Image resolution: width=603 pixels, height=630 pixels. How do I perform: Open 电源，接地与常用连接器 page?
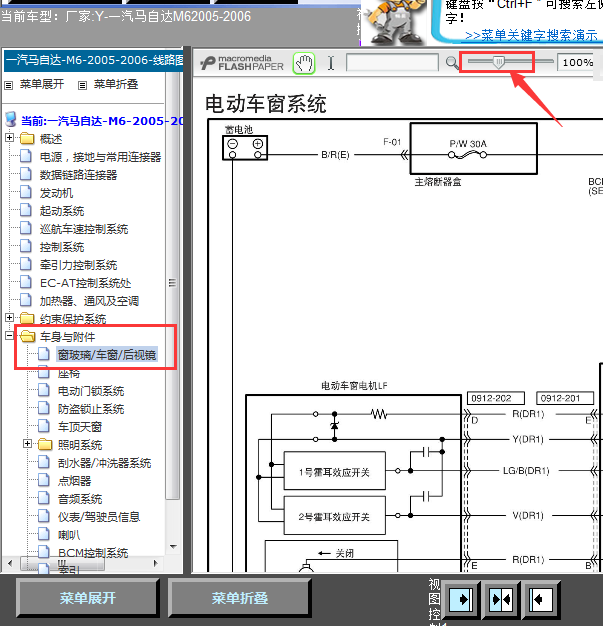click(100, 157)
